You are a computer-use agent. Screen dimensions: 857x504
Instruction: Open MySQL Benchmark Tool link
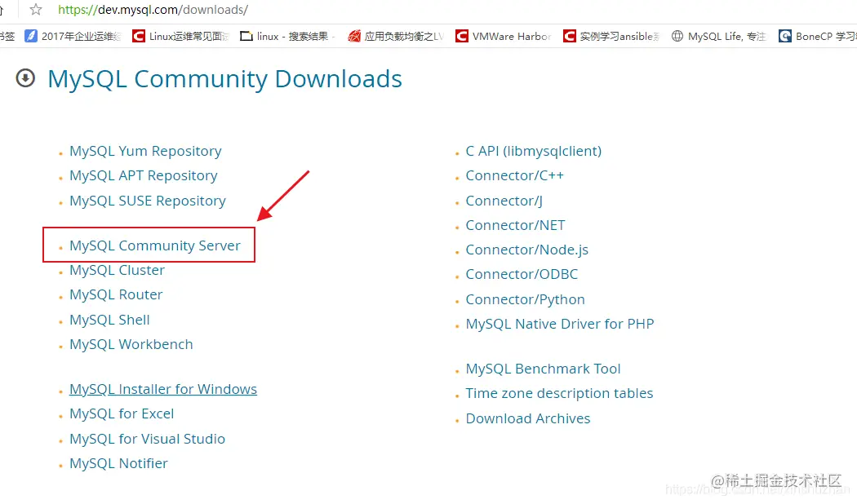click(544, 369)
